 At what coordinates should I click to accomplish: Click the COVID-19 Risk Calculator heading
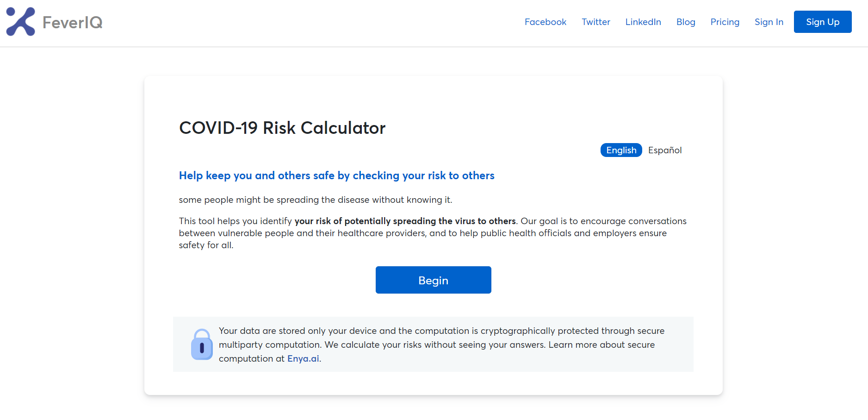pyautogui.click(x=282, y=128)
